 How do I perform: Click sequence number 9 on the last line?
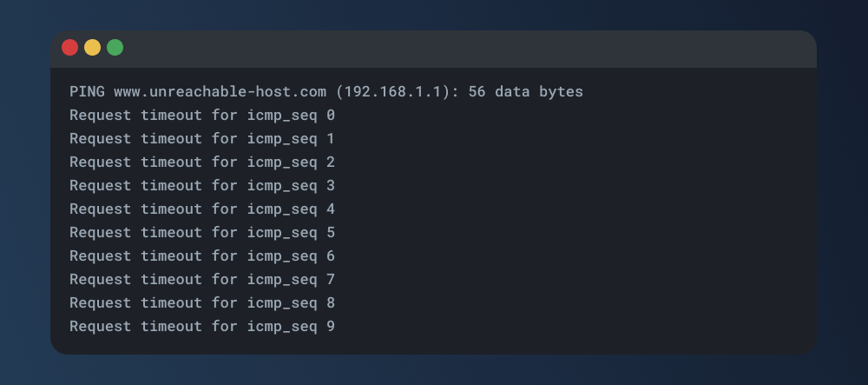pos(331,327)
